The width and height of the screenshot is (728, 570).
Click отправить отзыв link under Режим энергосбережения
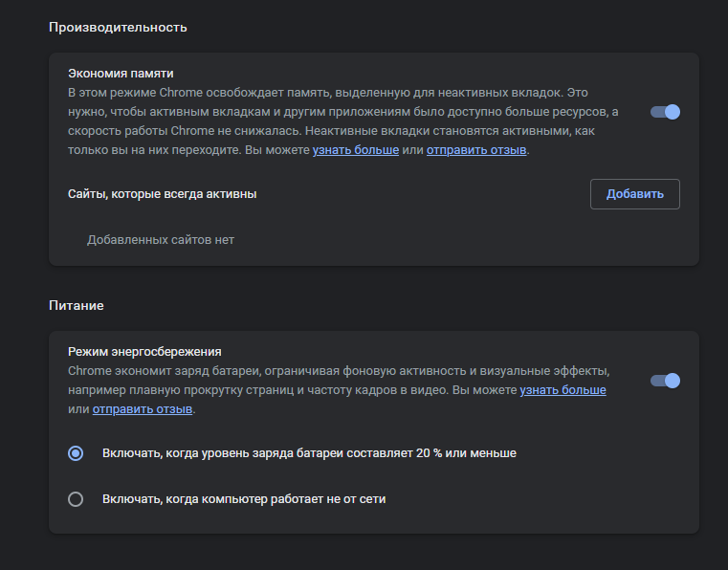(x=143, y=409)
